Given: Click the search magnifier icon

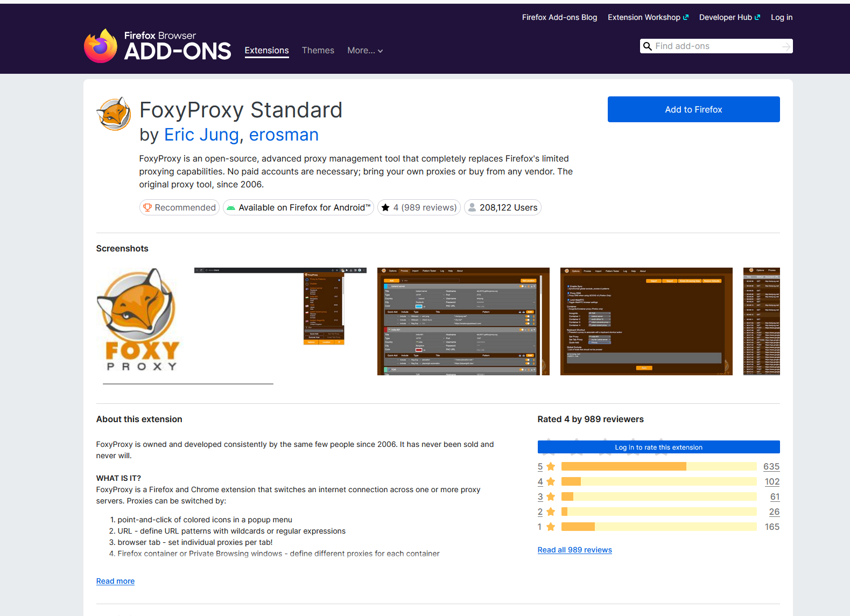Looking at the screenshot, I should tap(648, 46).
